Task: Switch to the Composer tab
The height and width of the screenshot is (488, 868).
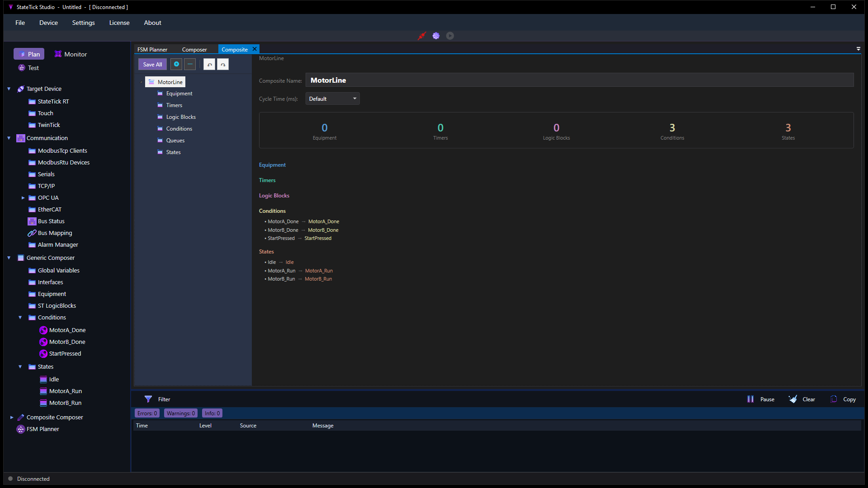Action: tap(194, 50)
